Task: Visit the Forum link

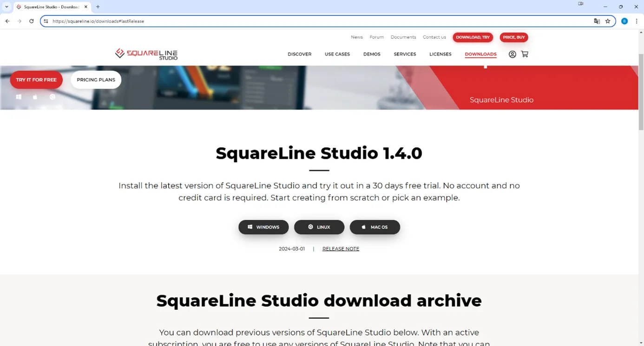Action: click(x=377, y=37)
